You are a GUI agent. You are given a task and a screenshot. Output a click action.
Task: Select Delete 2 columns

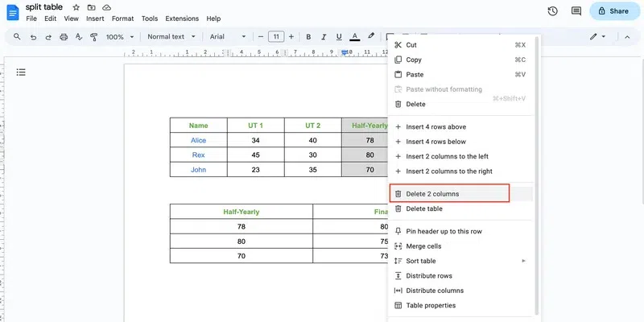pos(460,194)
